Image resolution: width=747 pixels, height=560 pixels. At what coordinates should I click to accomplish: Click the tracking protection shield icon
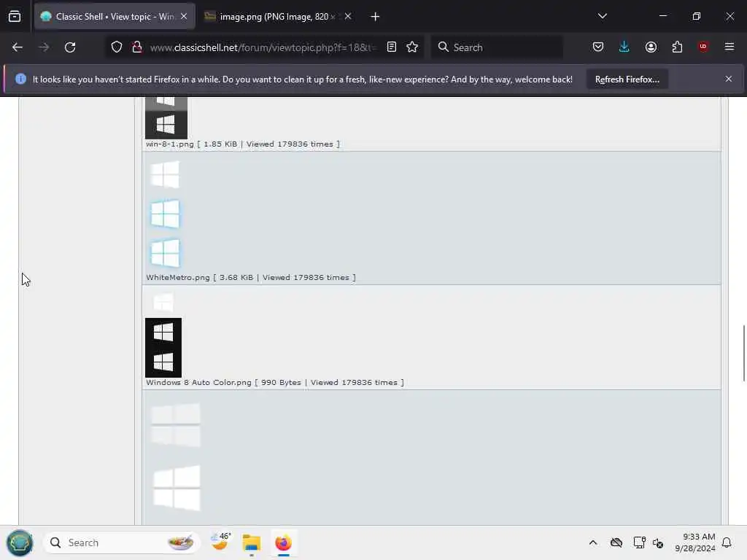pos(117,47)
